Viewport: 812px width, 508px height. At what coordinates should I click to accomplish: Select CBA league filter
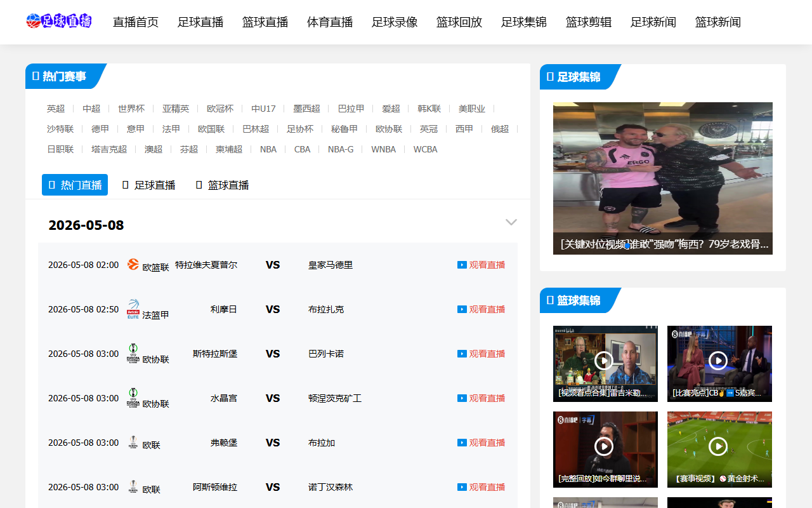click(303, 149)
